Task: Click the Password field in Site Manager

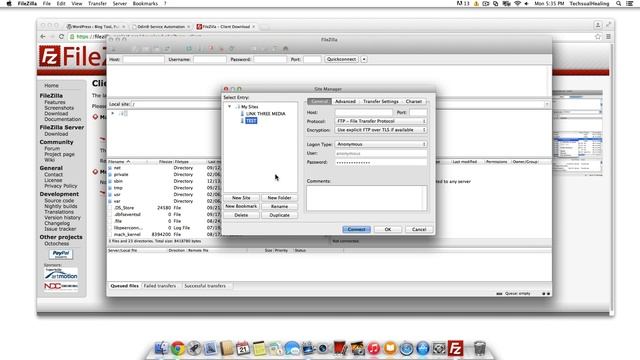Action: [x=381, y=162]
